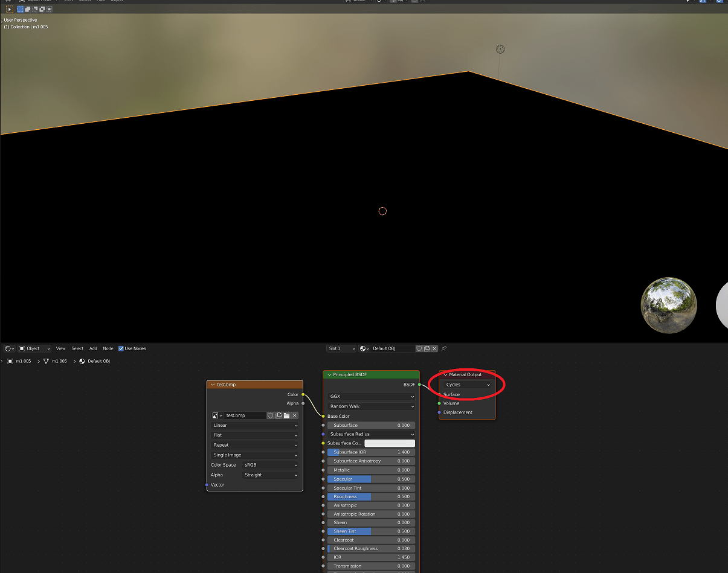The height and width of the screenshot is (573, 728).
Task: Unlink the Default OBJ material
Action: pyautogui.click(x=434, y=348)
